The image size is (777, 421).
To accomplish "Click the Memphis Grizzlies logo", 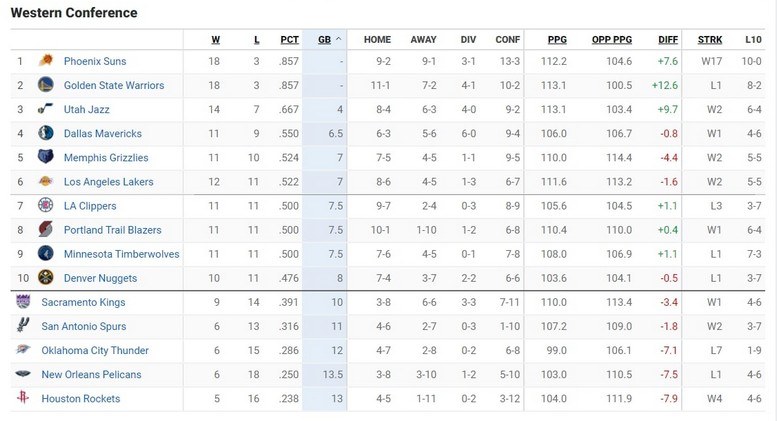I will pos(45,157).
